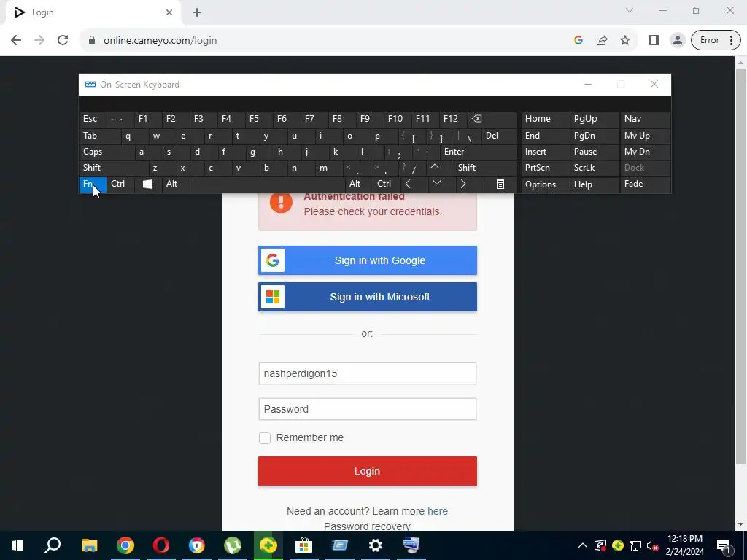Tap the F5 key on On-Screen Keyboard

(259, 119)
